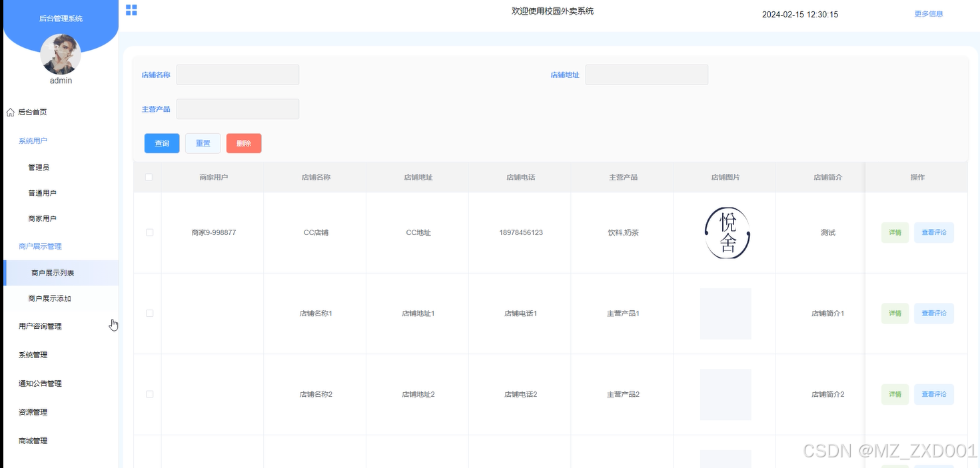Click the grid menu icon in header
This screenshot has width=980, height=468.
[x=131, y=10]
